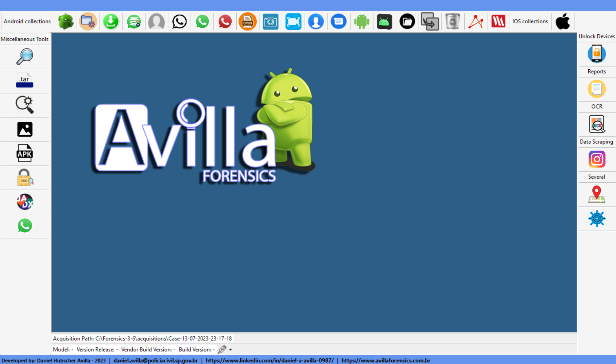
Task: Open the WhatsApp tool in left sidebar
Action: pos(25,226)
